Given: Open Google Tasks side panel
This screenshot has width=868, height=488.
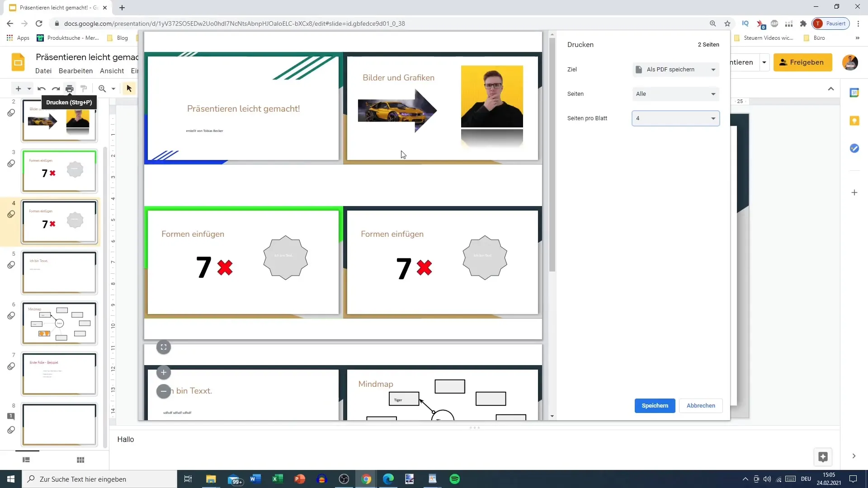Looking at the screenshot, I should click(x=854, y=148).
